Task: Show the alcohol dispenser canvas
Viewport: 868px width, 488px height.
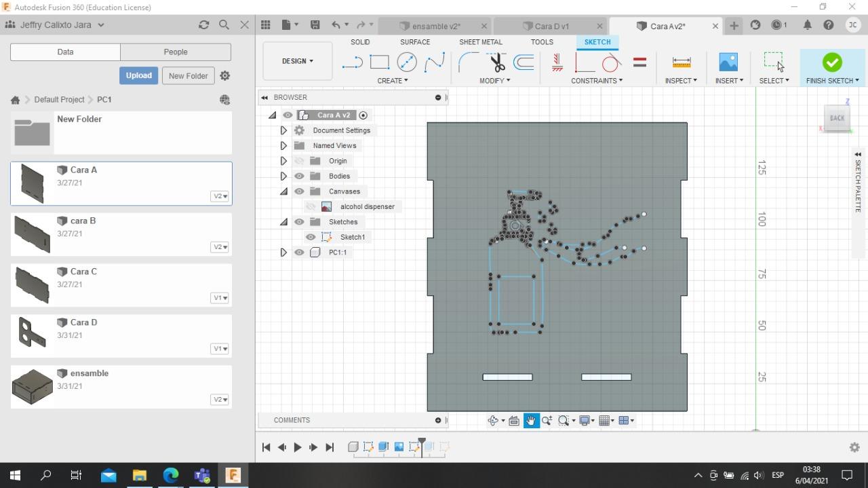Action: point(311,206)
